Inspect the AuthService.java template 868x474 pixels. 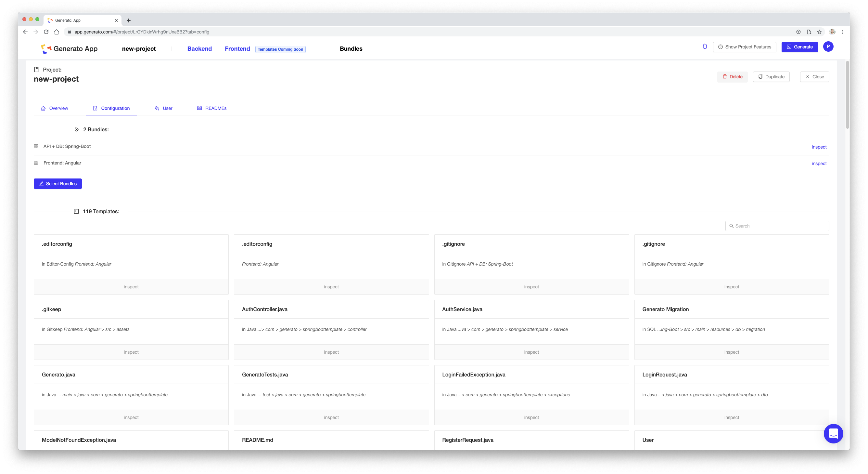[x=531, y=352]
